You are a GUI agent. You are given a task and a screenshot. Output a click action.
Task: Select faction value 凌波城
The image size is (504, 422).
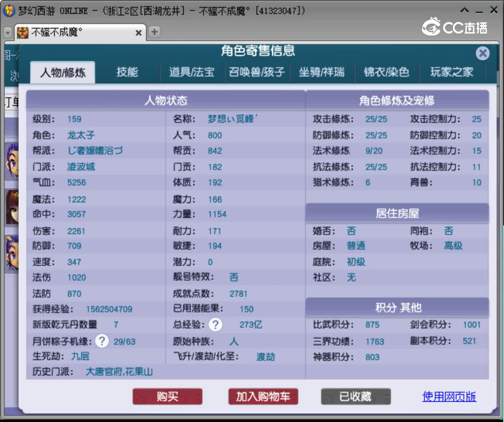(x=81, y=167)
